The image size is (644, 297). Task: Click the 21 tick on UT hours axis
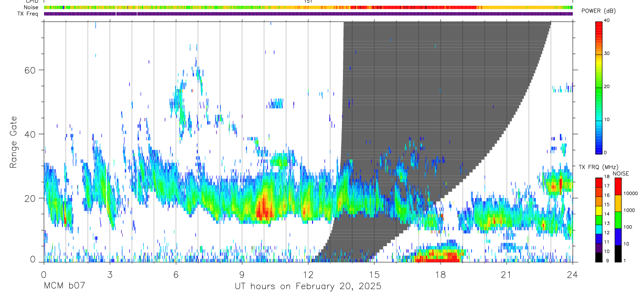coord(507,275)
